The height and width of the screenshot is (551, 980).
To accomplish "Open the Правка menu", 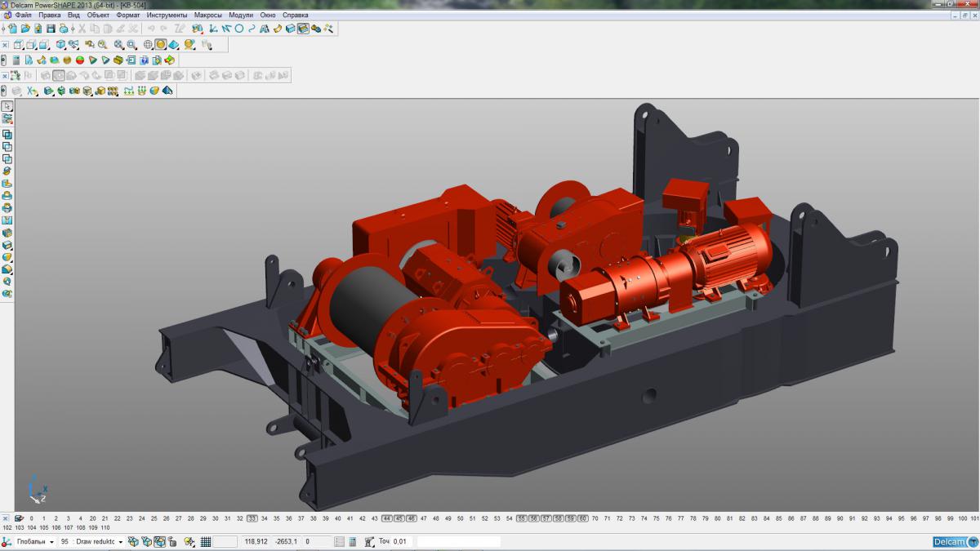I will click(x=50, y=15).
